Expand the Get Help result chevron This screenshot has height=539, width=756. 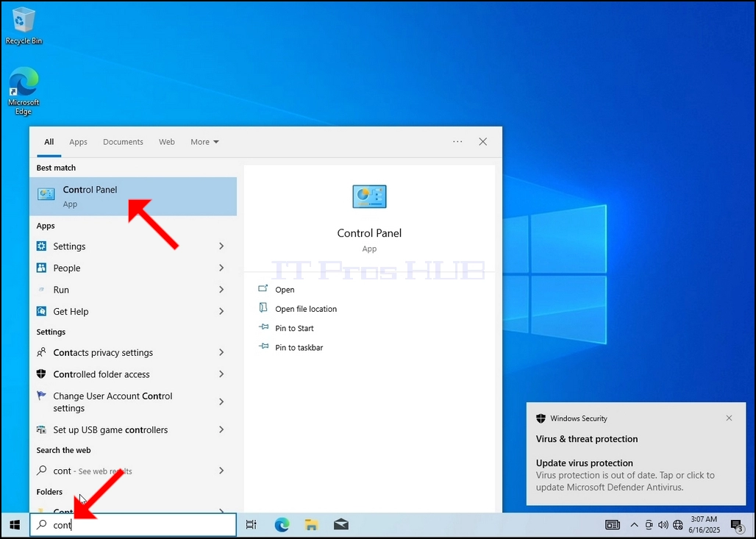(221, 312)
